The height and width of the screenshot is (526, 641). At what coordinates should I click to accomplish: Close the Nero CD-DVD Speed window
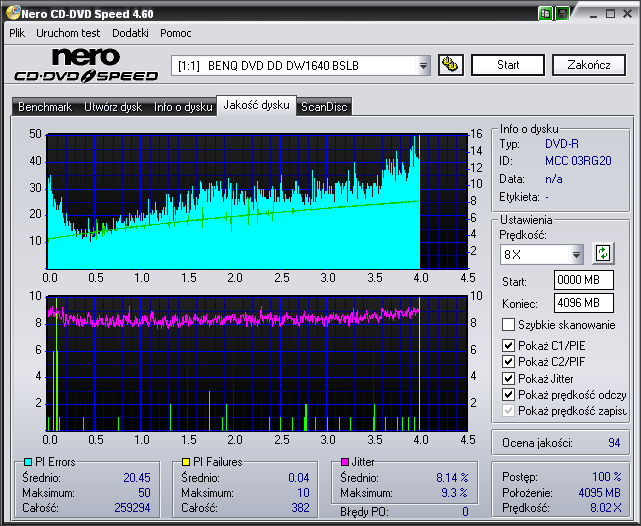point(628,14)
